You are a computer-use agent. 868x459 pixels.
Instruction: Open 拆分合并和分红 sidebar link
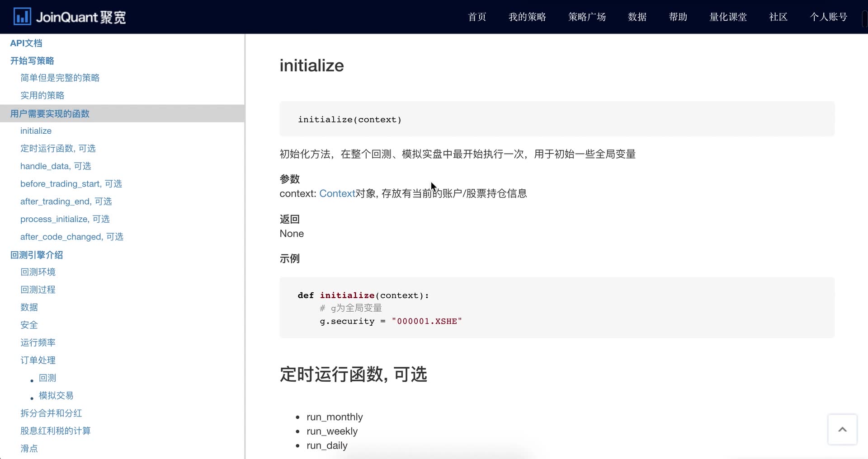51,413
